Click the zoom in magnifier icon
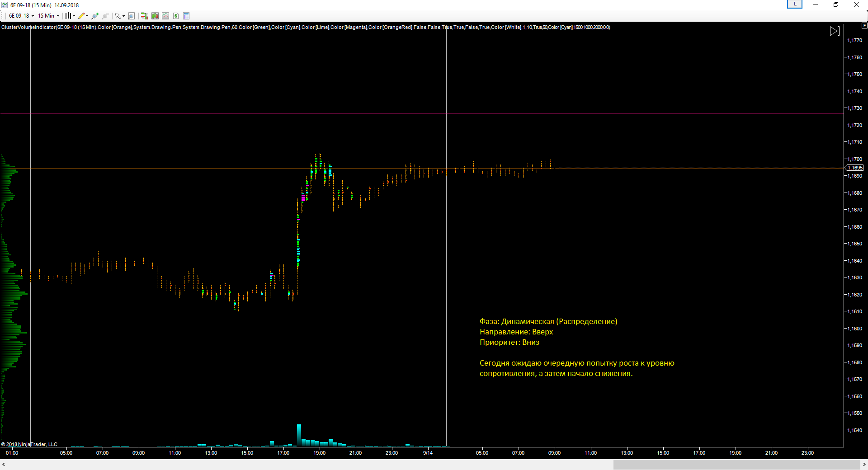Image resolution: width=868 pixels, height=470 pixels. click(x=95, y=16)
